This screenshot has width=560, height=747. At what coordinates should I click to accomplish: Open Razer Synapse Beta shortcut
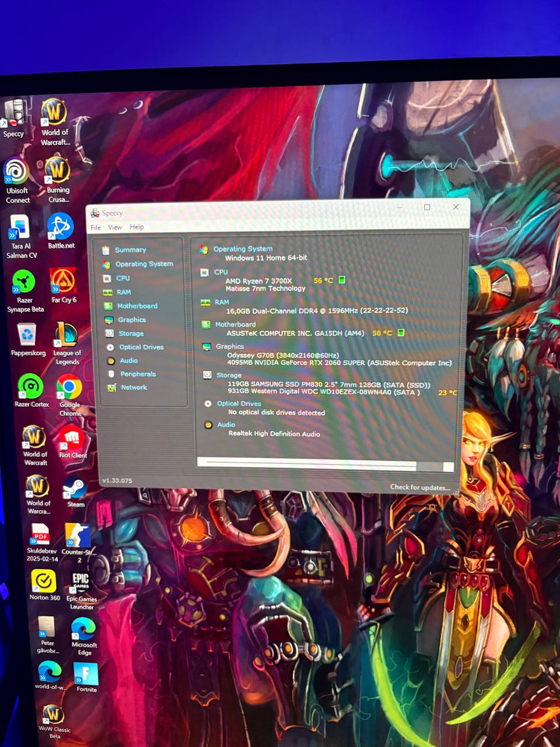(24, 291)
